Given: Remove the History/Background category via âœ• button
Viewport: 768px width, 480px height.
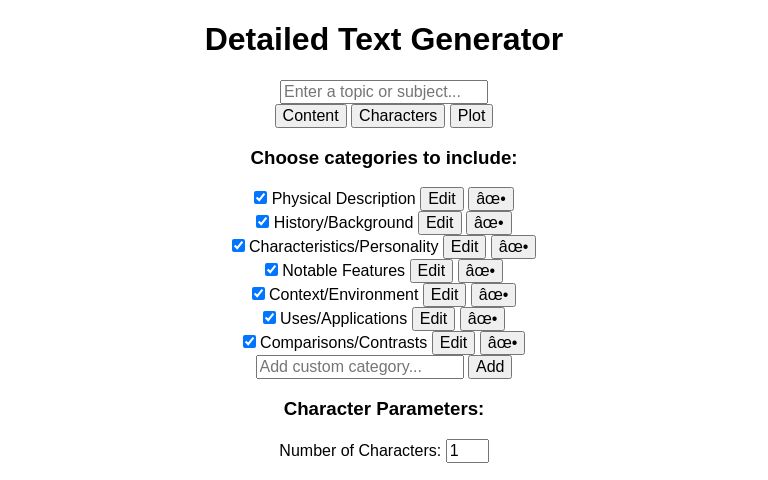Looking at the screenshot, I should (x=489, y=223).
